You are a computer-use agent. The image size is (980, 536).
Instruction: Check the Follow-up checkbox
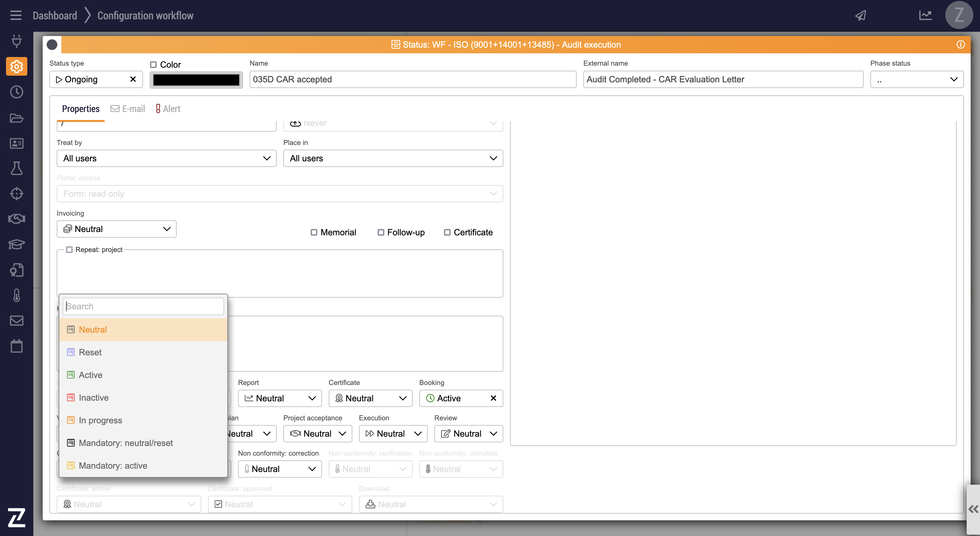[380, 232]
